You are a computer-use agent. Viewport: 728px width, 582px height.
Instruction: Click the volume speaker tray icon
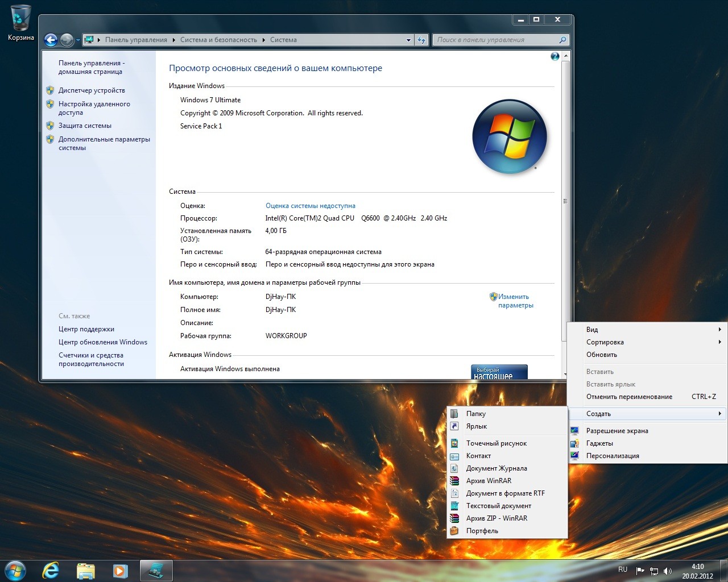pos(668,571)
